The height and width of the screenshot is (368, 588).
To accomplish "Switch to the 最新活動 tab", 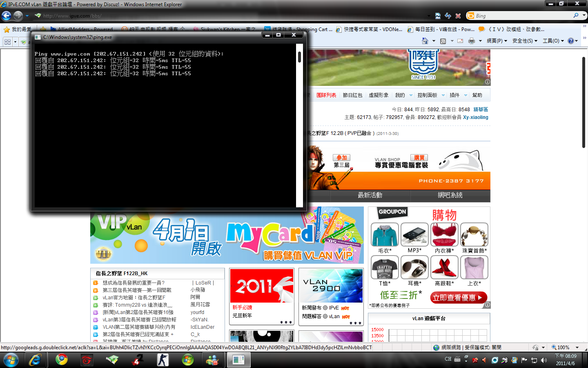I will point(370,195).
